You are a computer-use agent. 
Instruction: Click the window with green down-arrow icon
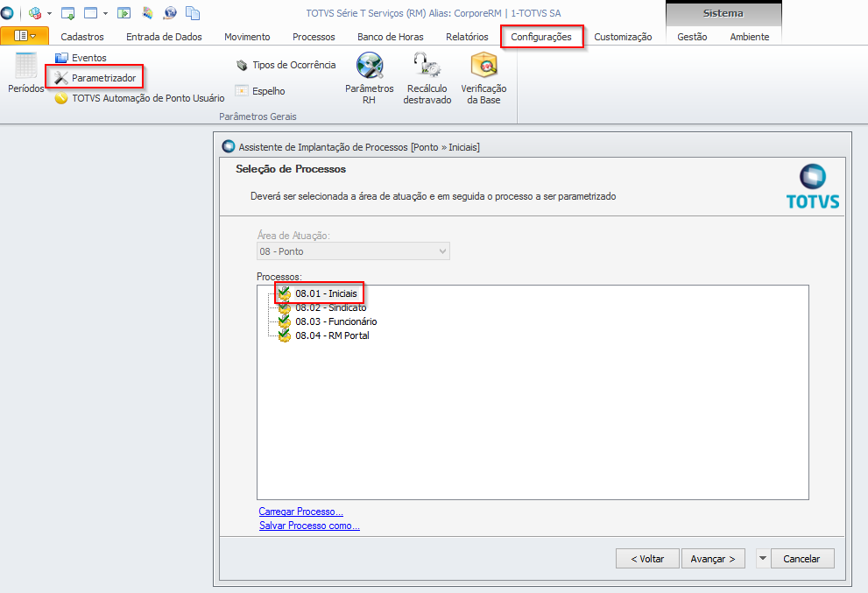pyautogui.click(x=67, y=13)
